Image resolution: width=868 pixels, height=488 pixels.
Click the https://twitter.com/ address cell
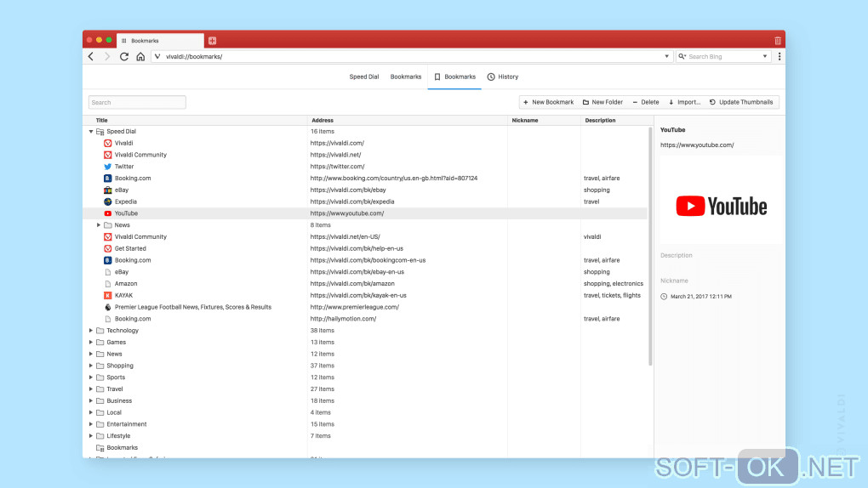[x=337, y=167]
